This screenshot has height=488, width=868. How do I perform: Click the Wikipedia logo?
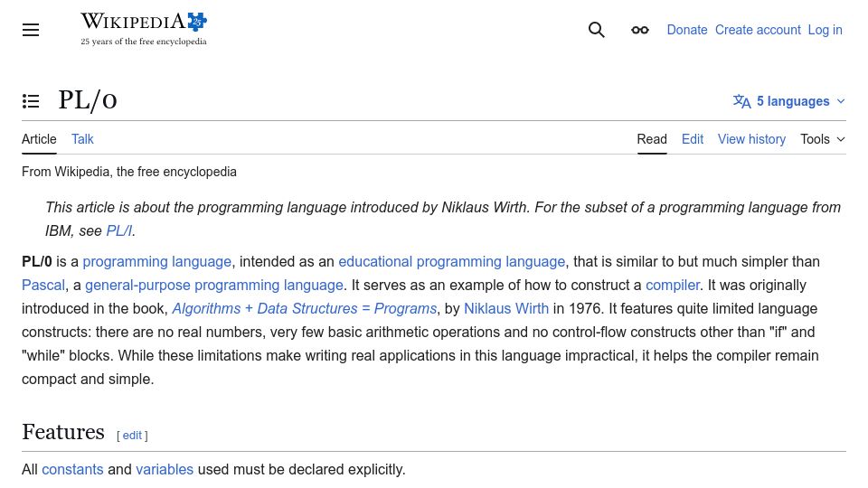point(144,29)
